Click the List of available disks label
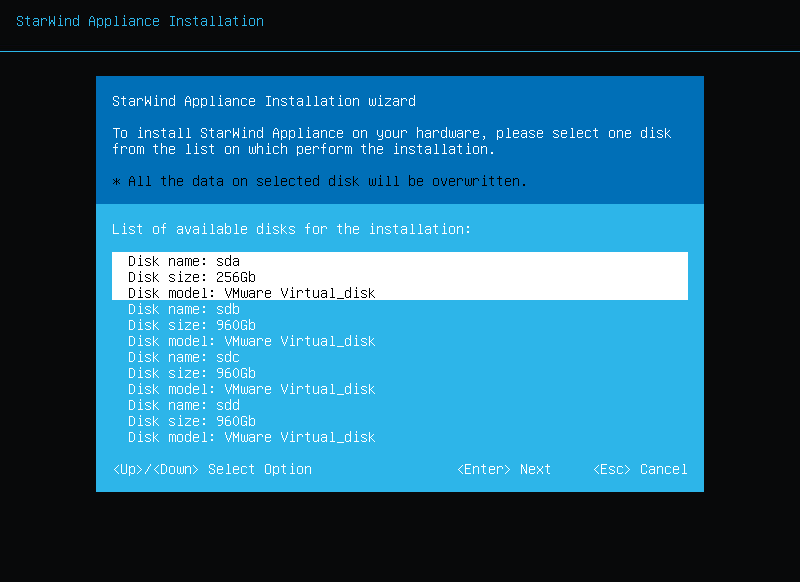 [291, 229]
